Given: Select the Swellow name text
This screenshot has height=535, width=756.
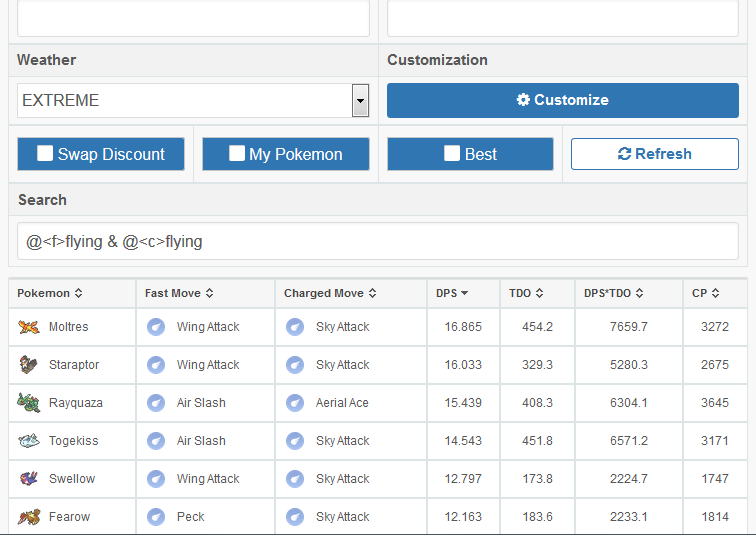Looking at the screenshot, I should coord(72,479).
